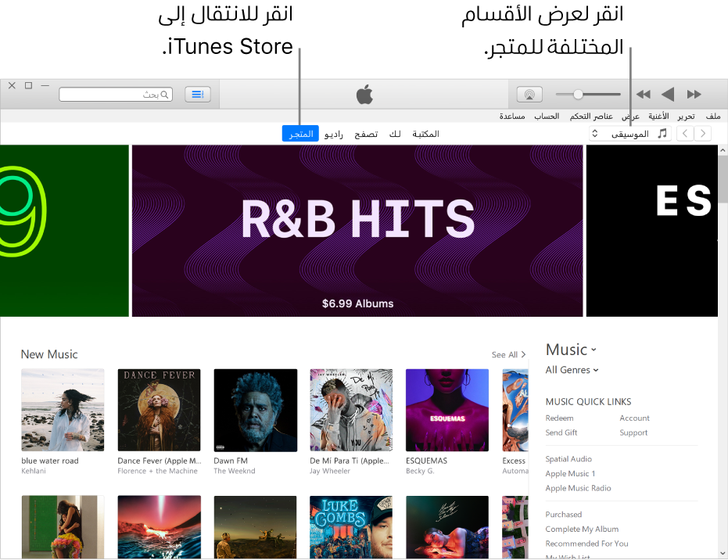Viewport: 728px width, 560px height.
Task: Navigate back using the left arrow icon
Action: (685, 133)
